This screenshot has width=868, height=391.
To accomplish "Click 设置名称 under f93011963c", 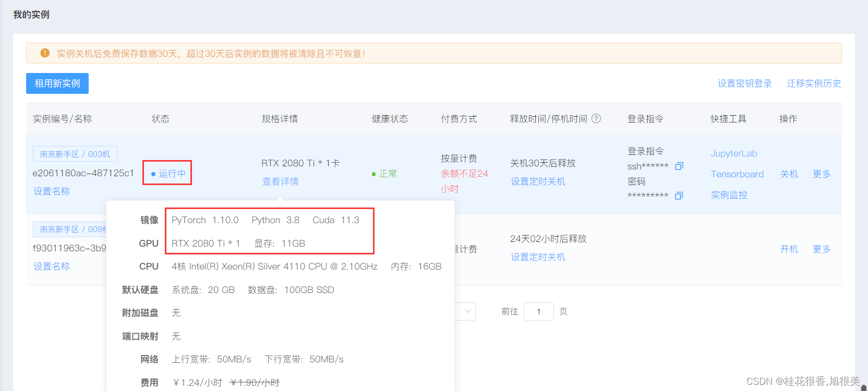I will [x=51, y=266].
